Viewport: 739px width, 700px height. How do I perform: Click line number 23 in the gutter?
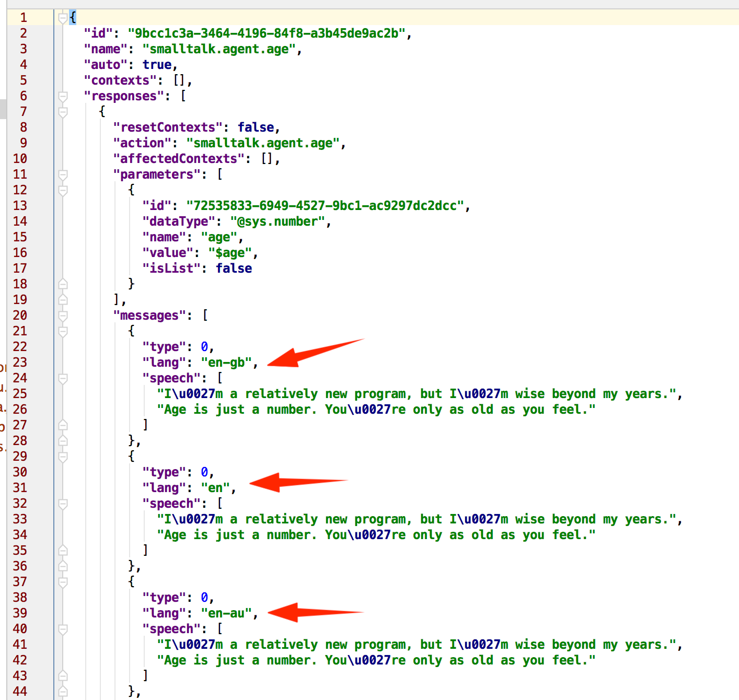click(x=20, y=363)
